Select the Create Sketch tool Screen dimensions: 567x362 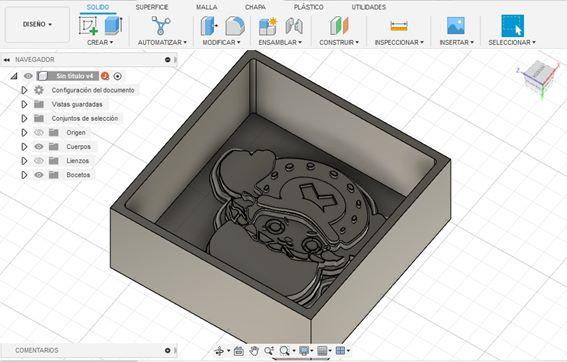pyautogui.click(x=89, y=25)
